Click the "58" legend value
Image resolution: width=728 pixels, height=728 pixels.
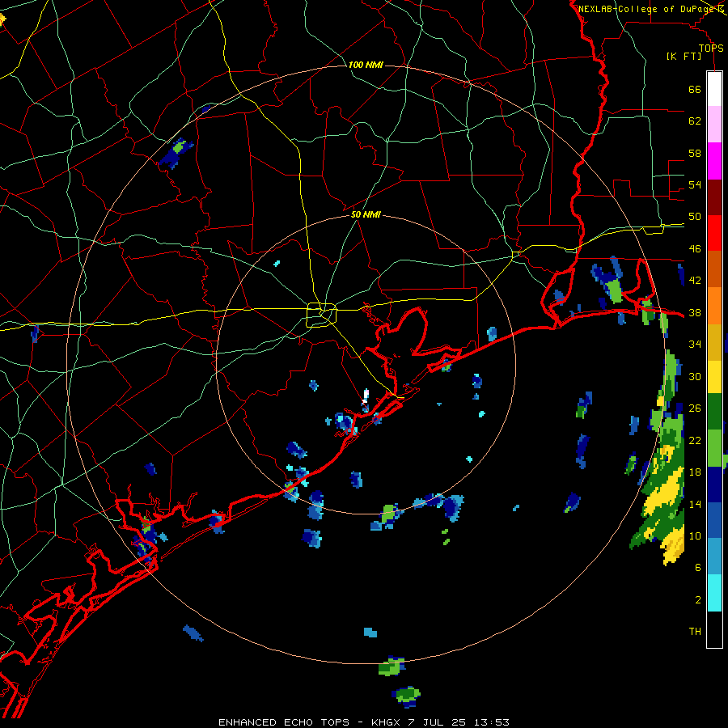pos(695,153)
